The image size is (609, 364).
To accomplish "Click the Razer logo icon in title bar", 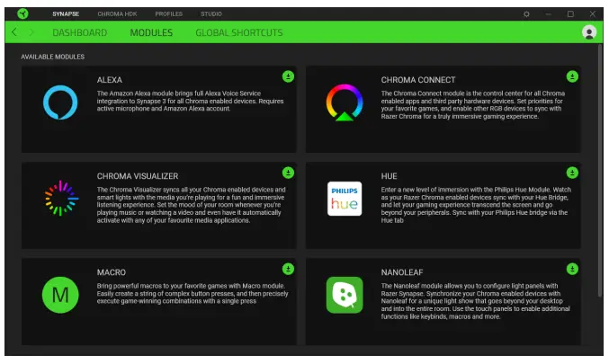I will pos(22,14).
